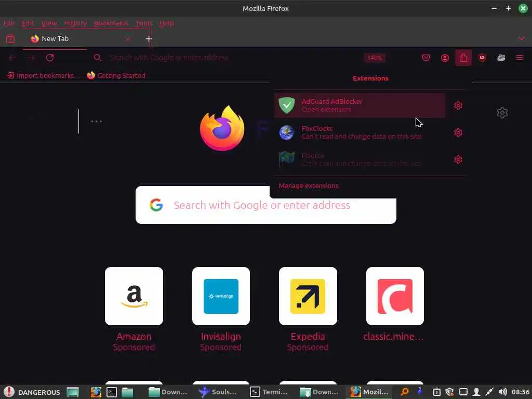This screenshot has width=532, height=399.
Task: Open the shield security tray icon
Action: pos(449,392)
